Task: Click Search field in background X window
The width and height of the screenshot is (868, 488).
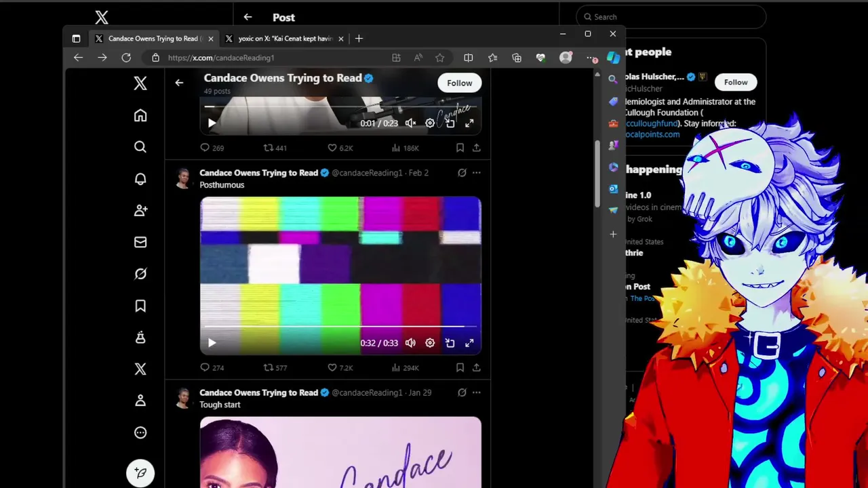Action: [671, 17]
